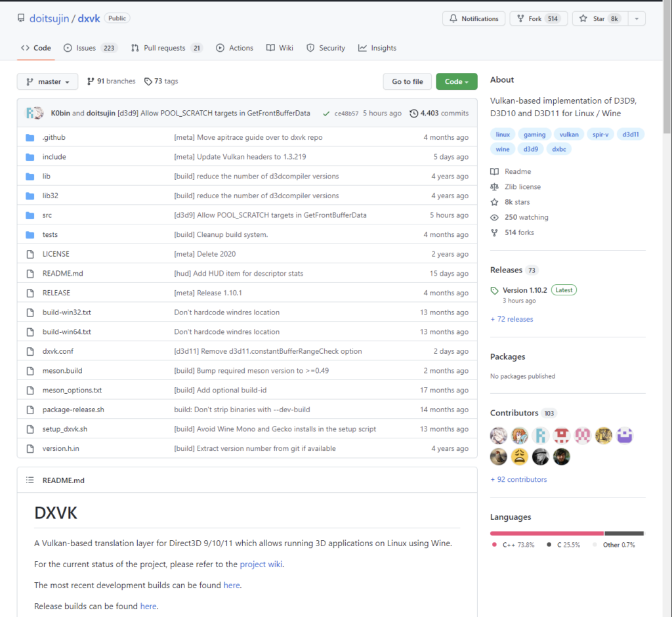Select the gaming topic tag
The height and width of the screenshot is (617, 672).
pyautogui.click(x=534, y=135)
